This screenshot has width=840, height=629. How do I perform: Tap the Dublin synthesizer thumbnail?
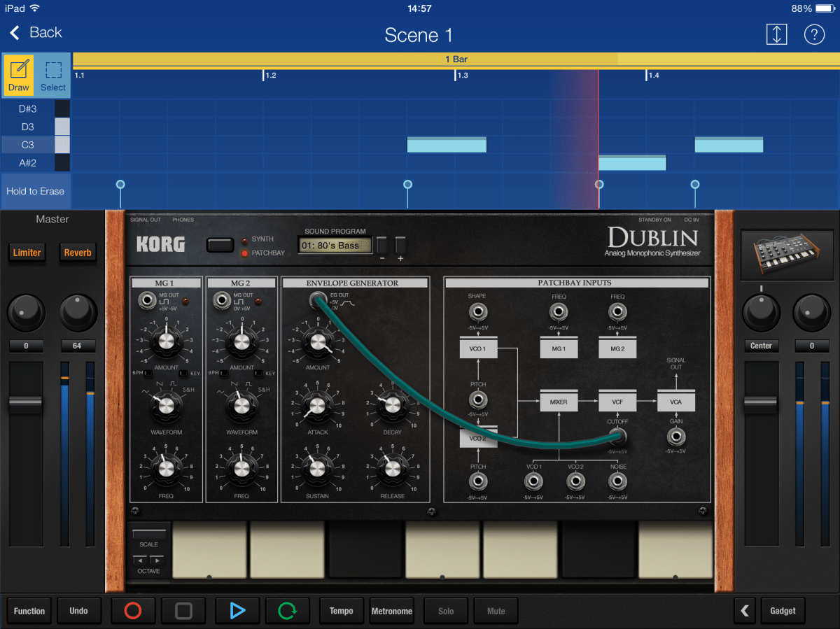(x=787, y=255)
